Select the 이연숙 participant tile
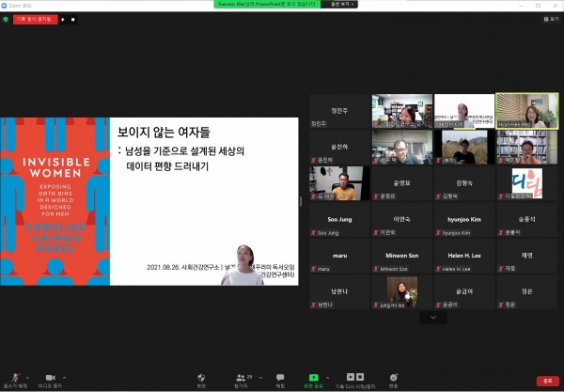The image size is (564, 392). point(402,220)
